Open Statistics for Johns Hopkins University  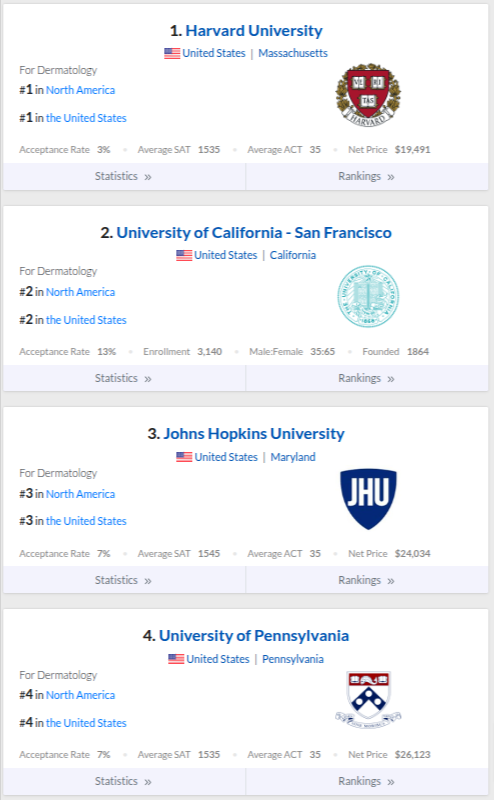pos(125,580)
